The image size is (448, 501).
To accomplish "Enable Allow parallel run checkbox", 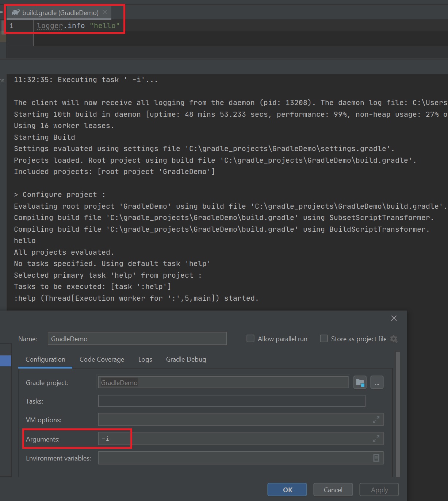I will [250, 339].
